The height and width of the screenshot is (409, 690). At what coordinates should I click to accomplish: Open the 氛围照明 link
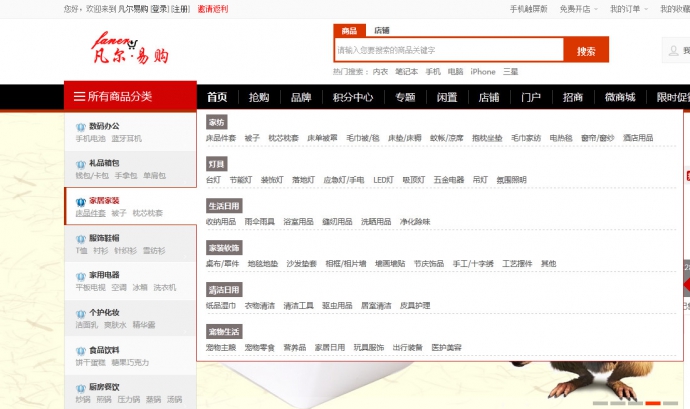[x=511, y=180]
